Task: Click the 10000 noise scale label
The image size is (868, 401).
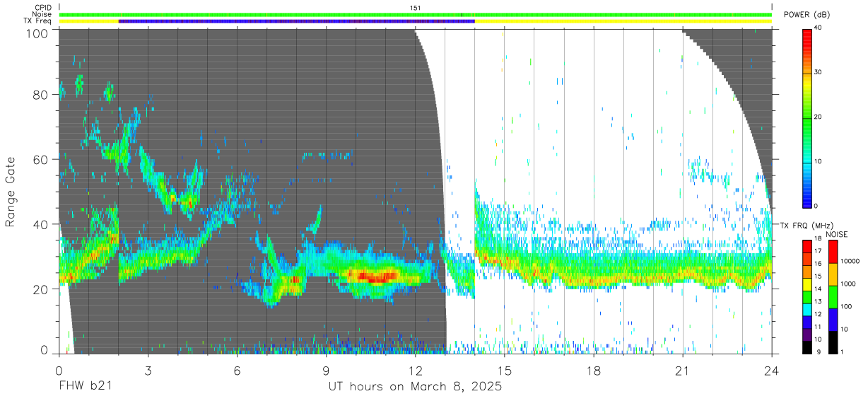Action: (849, 261)
